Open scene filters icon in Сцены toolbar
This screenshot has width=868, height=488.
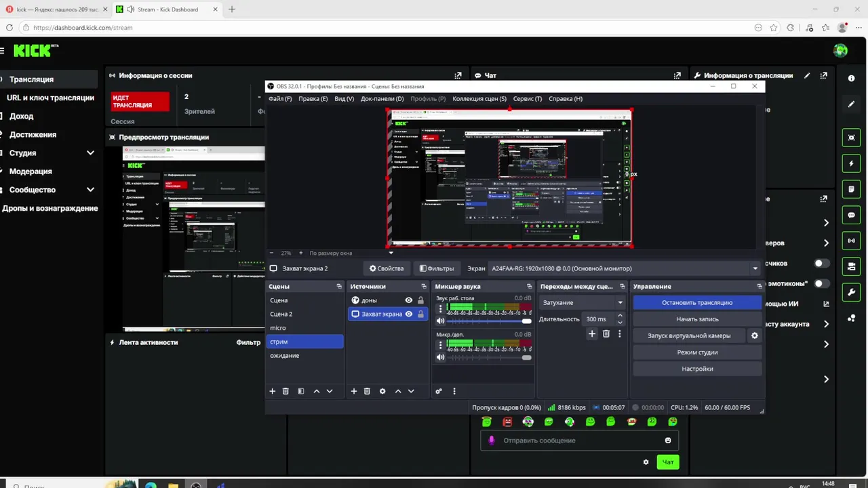[x=301, y=391]
